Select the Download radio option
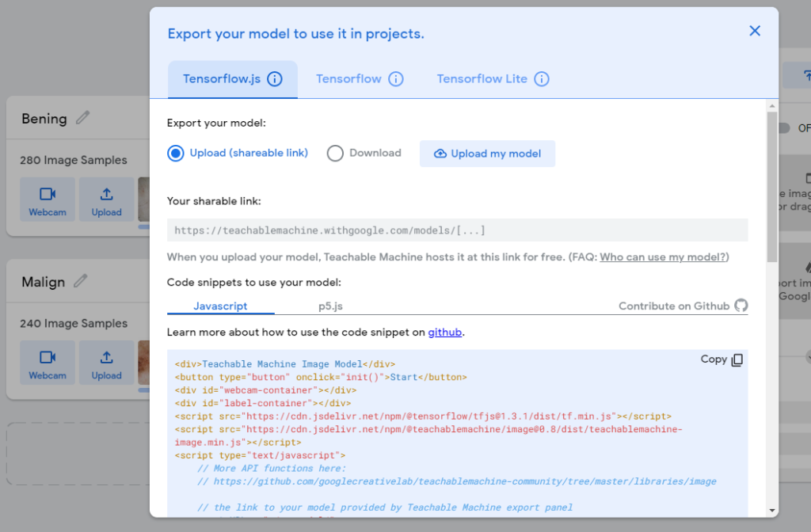The image size is (811, 532). [x=364, y=153]
